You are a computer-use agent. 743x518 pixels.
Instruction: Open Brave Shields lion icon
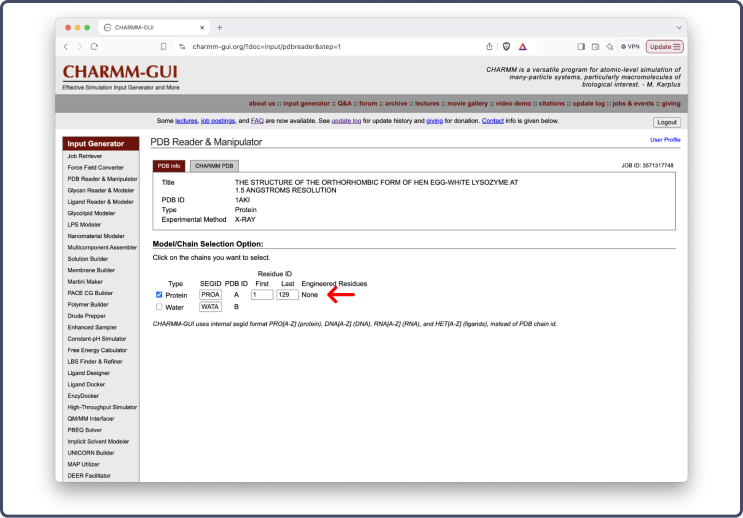(x=506, y=47)
